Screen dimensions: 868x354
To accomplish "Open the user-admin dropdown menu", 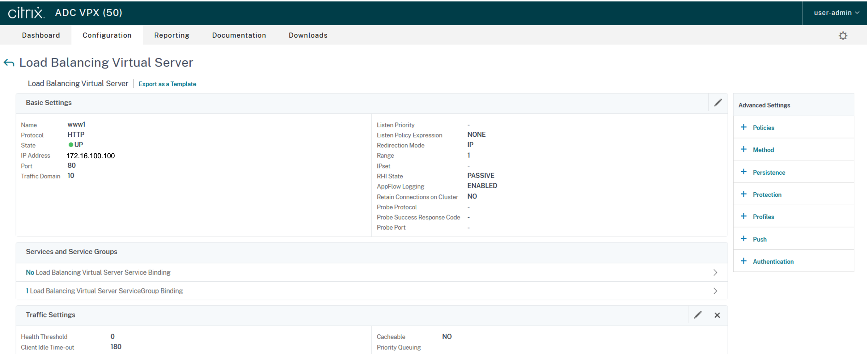I will 836,13.
